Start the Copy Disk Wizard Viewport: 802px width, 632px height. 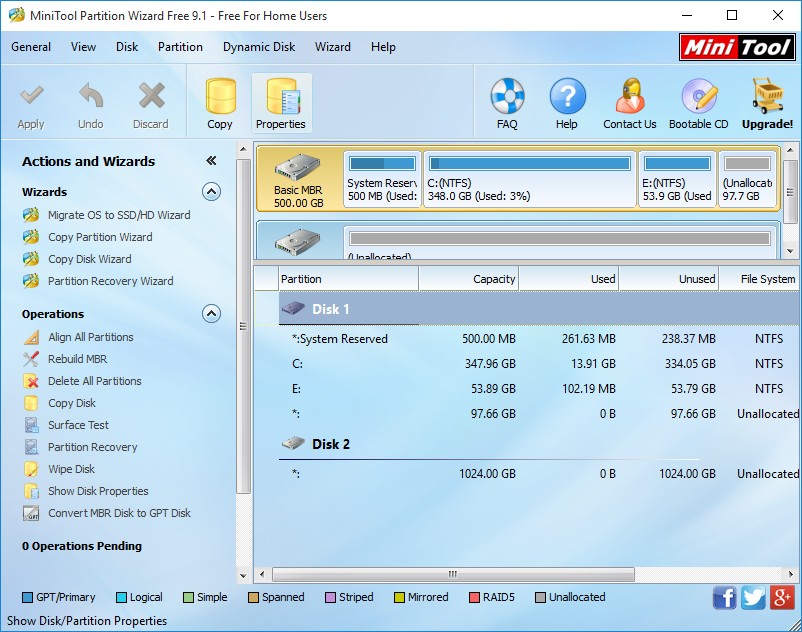[x=90, y=259]
